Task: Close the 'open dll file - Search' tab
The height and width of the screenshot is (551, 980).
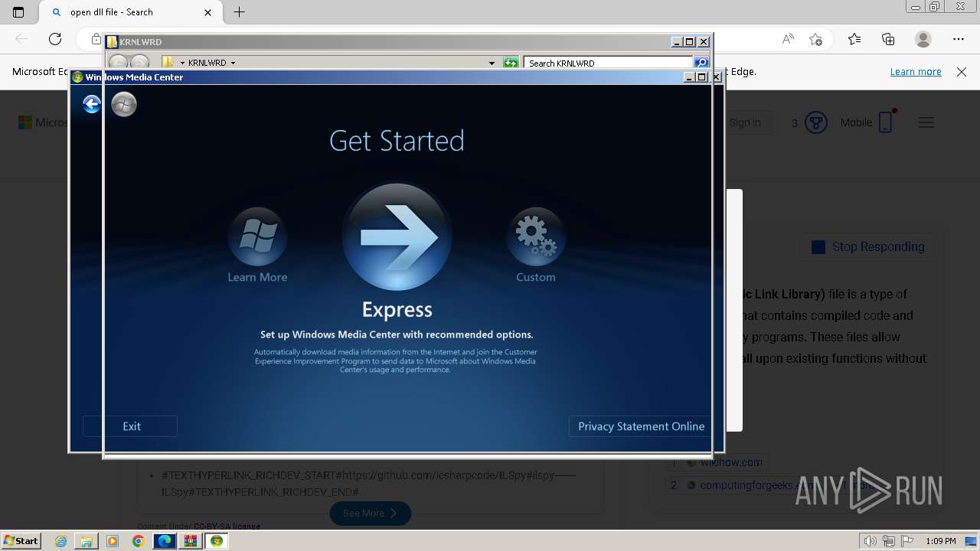Action: [208, 12]
